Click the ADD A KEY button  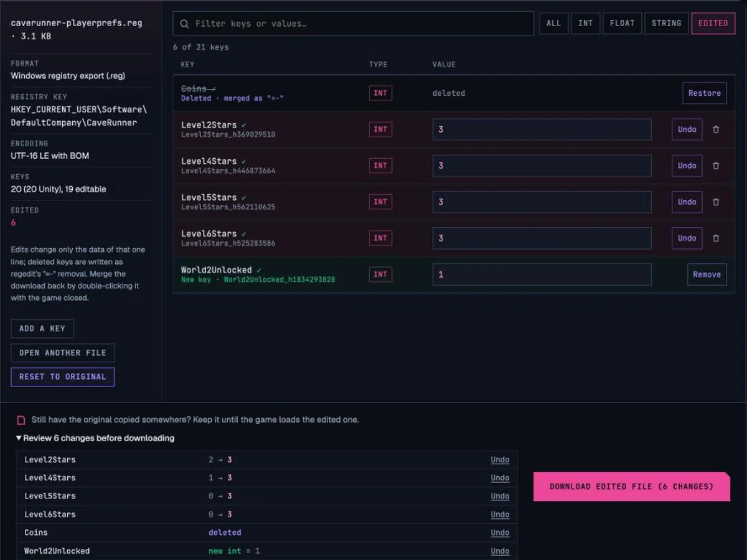click(x=42, y=329)
